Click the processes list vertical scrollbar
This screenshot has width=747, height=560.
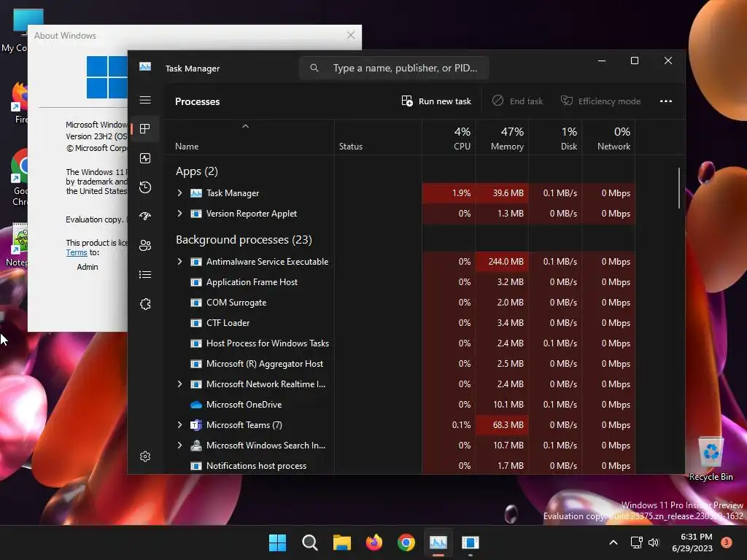pos(679,188)
